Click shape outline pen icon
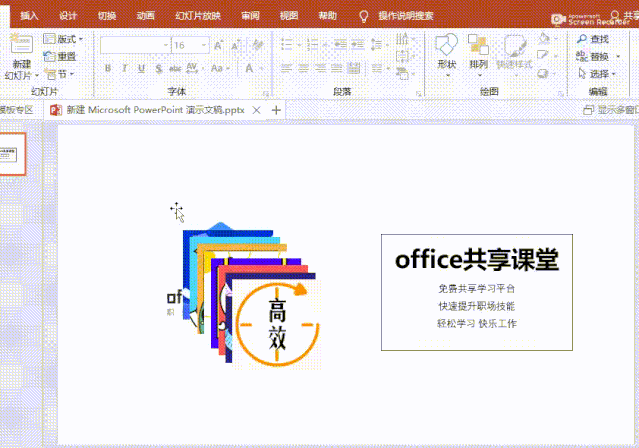This screenshot has height=448, width=639. (x=542, y=55)
